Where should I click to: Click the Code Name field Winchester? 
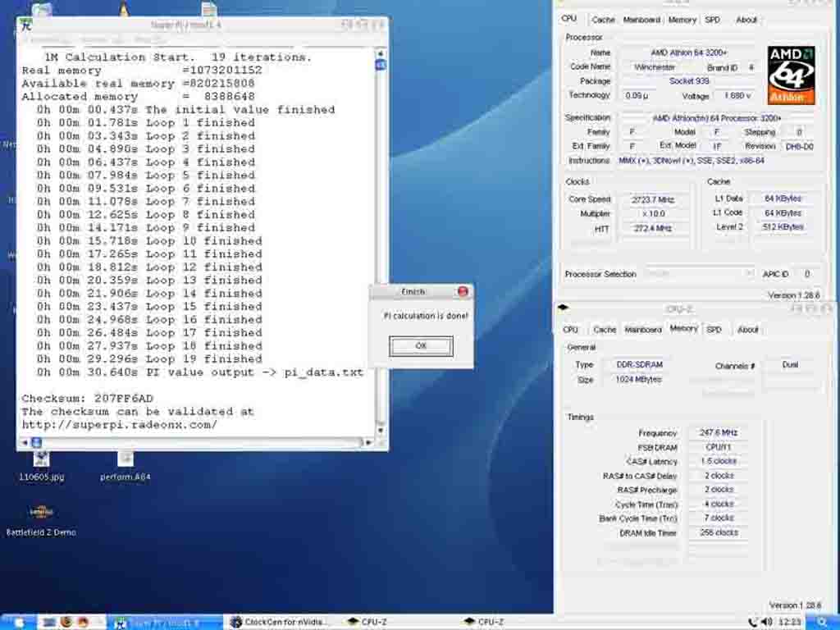(655, 67)
